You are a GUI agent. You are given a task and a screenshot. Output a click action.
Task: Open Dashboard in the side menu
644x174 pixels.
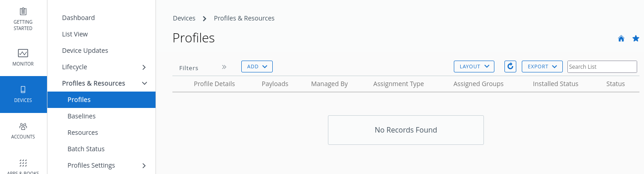click(x=78, y=18)
